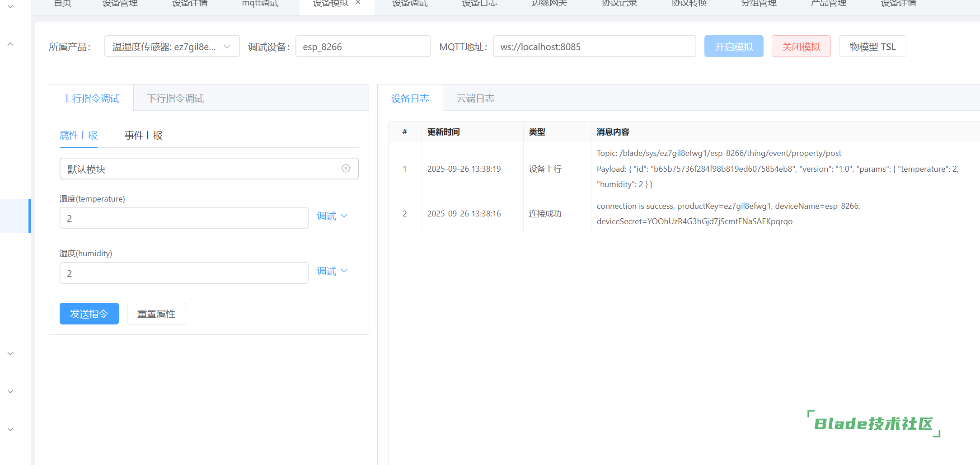980x465 pixels.
Task: Click the 设备上行 type cell
Action: tap(545, 169)
